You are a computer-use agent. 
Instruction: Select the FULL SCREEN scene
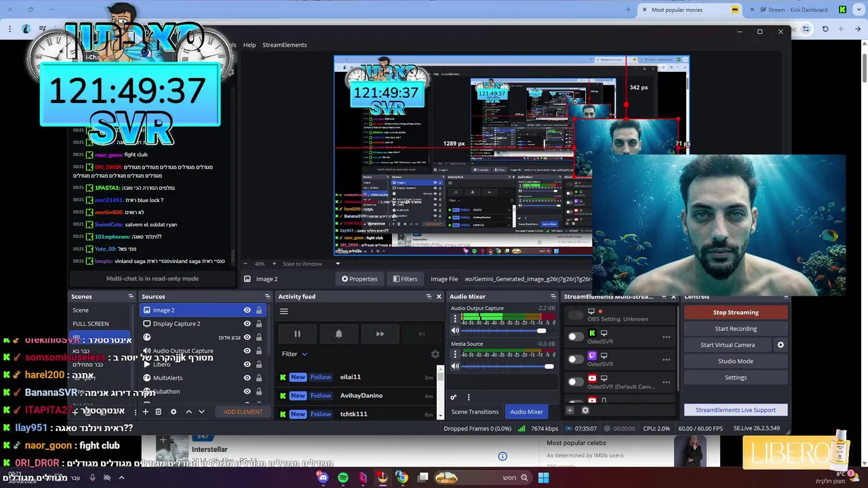point(91,323)
